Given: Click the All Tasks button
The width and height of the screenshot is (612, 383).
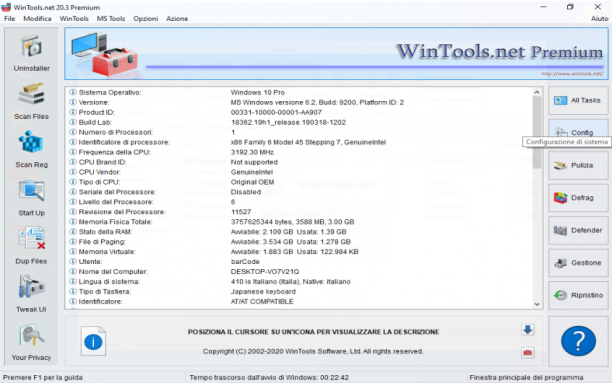Looking at the screenshot, I should (x=578, y=100).
